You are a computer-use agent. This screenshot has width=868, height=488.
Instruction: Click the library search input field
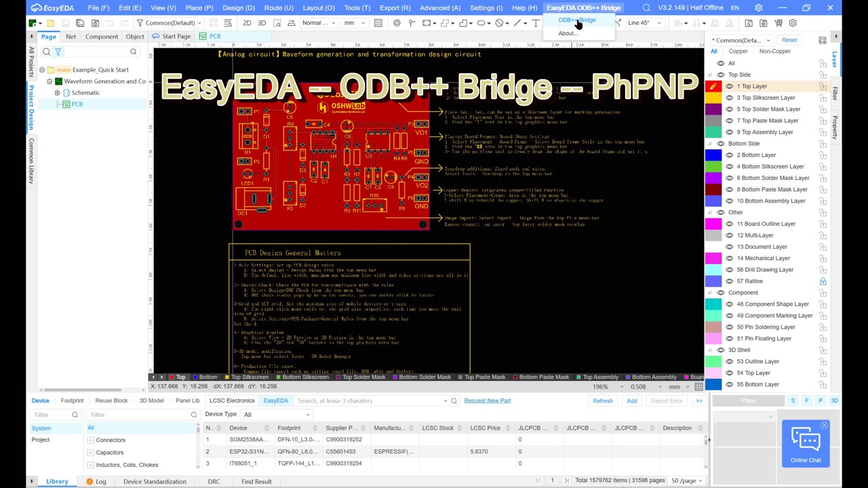[x=370, y=401]
